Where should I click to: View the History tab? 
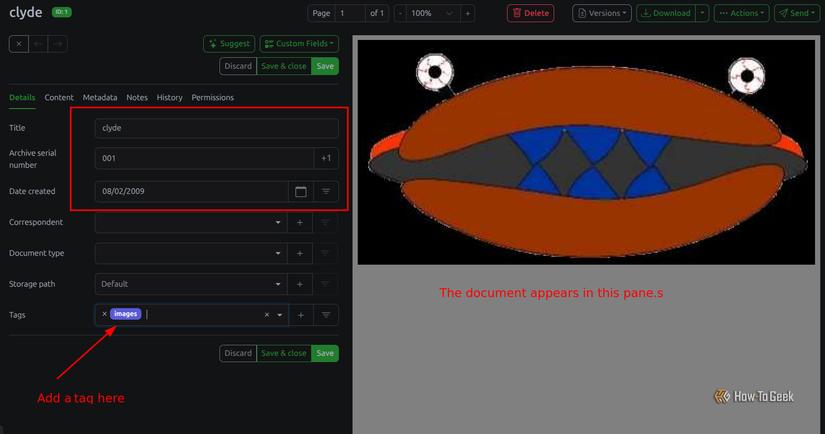169,98
